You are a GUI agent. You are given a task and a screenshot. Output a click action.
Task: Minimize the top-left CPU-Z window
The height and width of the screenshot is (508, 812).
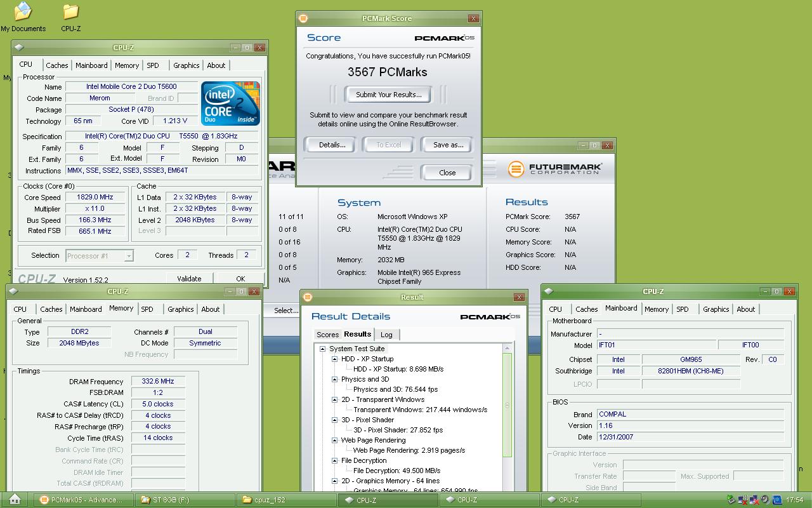coord(235,48)
